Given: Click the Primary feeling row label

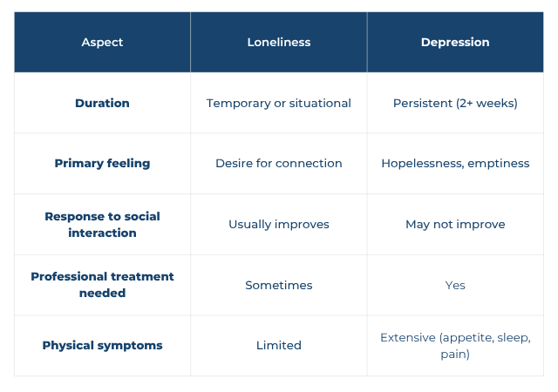Looking at the screenshot, I should 102,163.
